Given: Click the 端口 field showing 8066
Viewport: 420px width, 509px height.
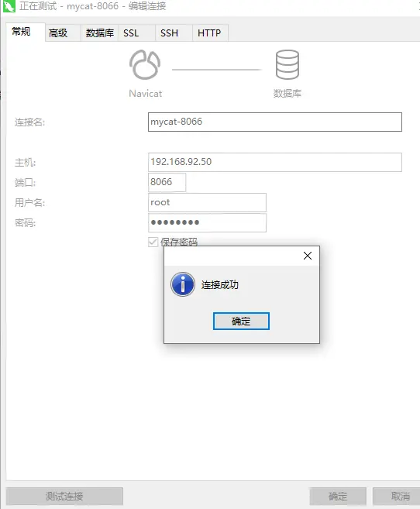Looking at the screenshot, I should click(x=167, y=182).
